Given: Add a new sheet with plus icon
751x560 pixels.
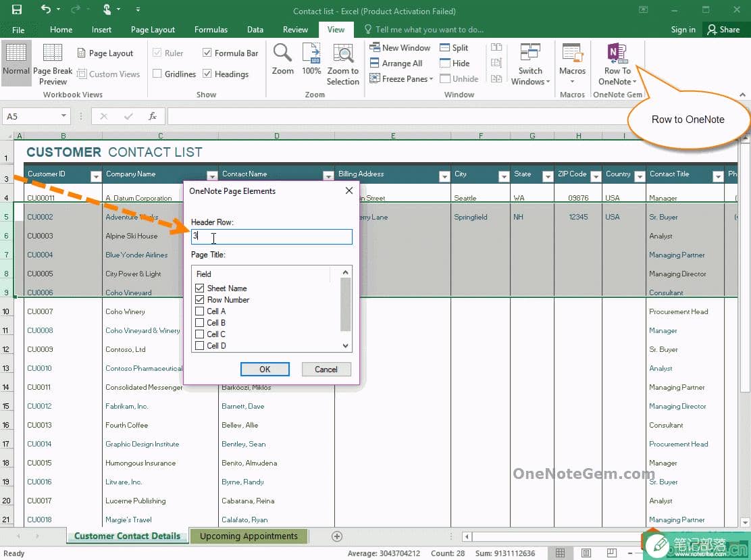Looking at the screenshot, I should point(337,536).
